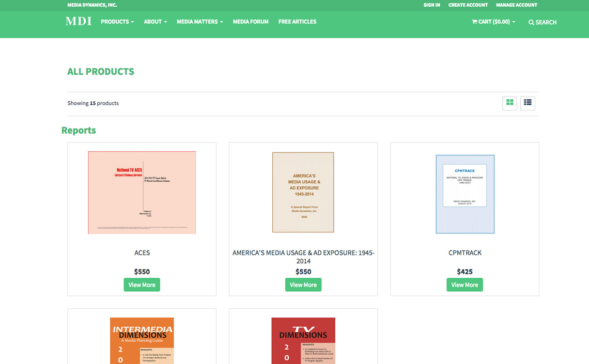Screen dimensions: 589x364
Task: Click the Search magnifier link
Action: point(542,22)
